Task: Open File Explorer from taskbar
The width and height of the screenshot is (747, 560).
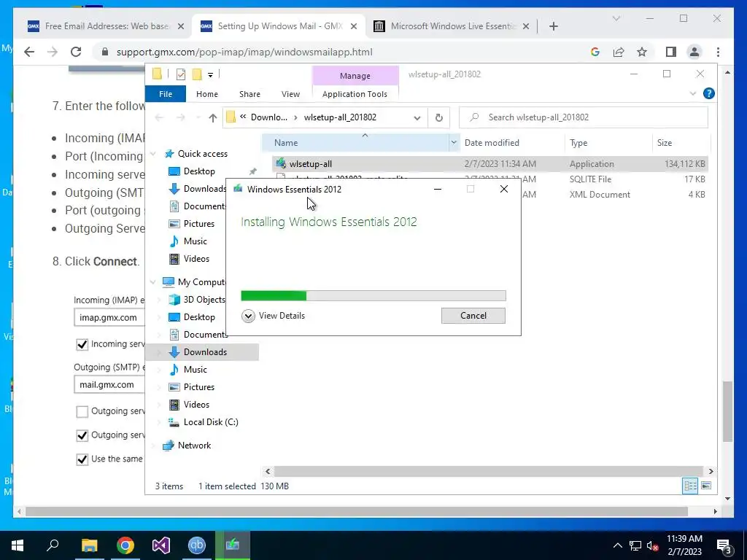Action: (x=89, y=545)
